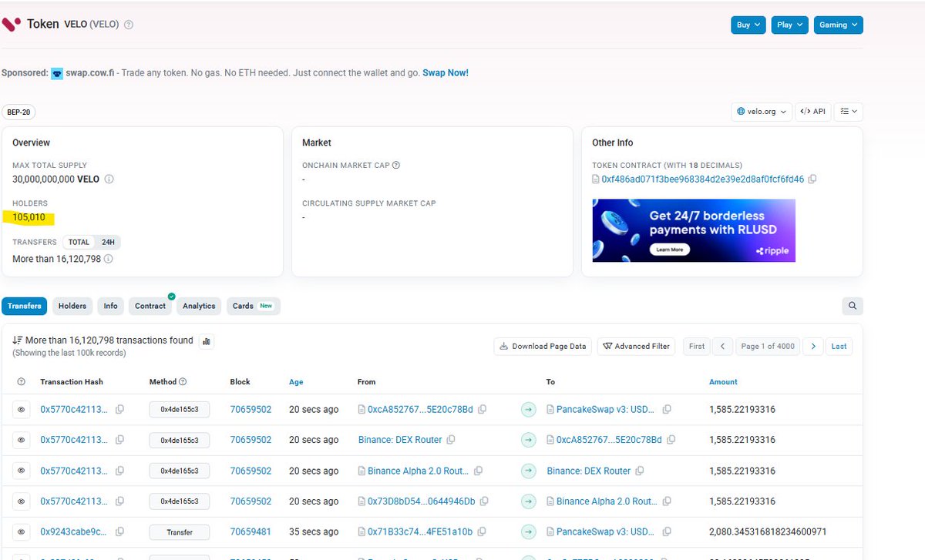This screenshot has height=560, width=925.
Task: Click the info icon beside Max Total Supply
Action: click(109, 179)
